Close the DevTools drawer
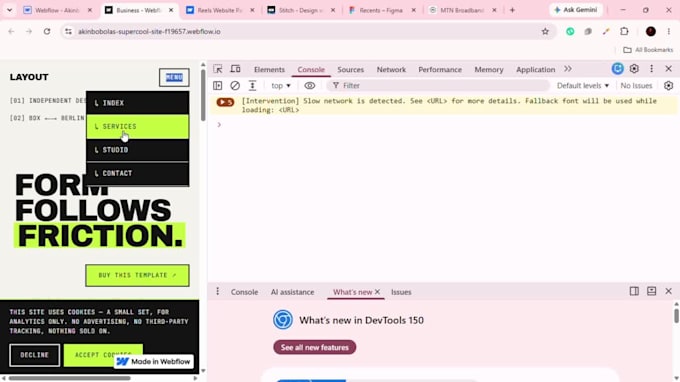The height and width of the screenshot is (382, 680). click(x=668, y=291)
